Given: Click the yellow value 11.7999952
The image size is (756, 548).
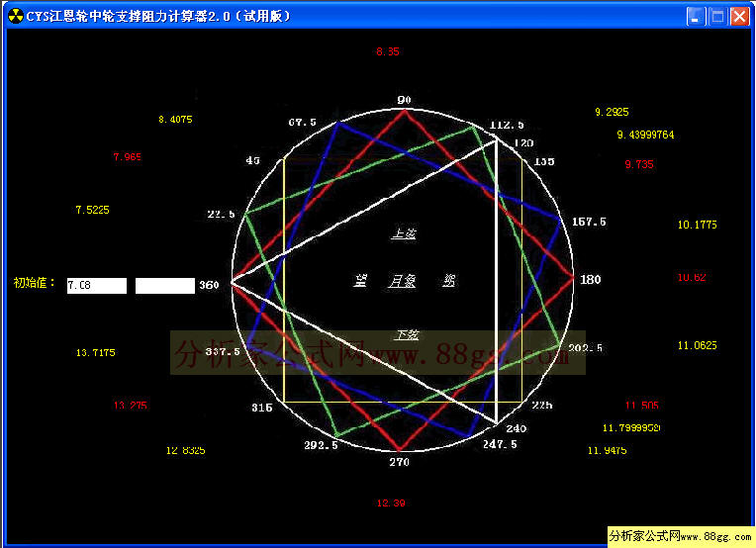Looking at the screenshot, I should [631, 427].
